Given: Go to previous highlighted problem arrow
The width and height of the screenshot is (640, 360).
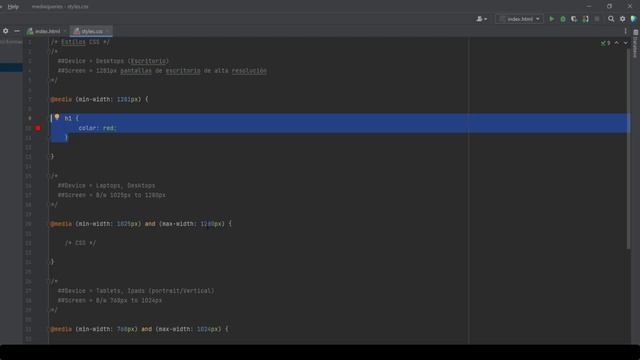Looking at the screenshot, I should (x=617, y=43).
